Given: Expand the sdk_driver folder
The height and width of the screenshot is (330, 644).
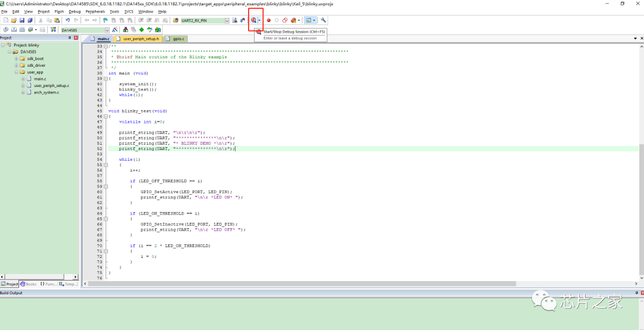Looking at the screenshot, I should tap(17, 66).
